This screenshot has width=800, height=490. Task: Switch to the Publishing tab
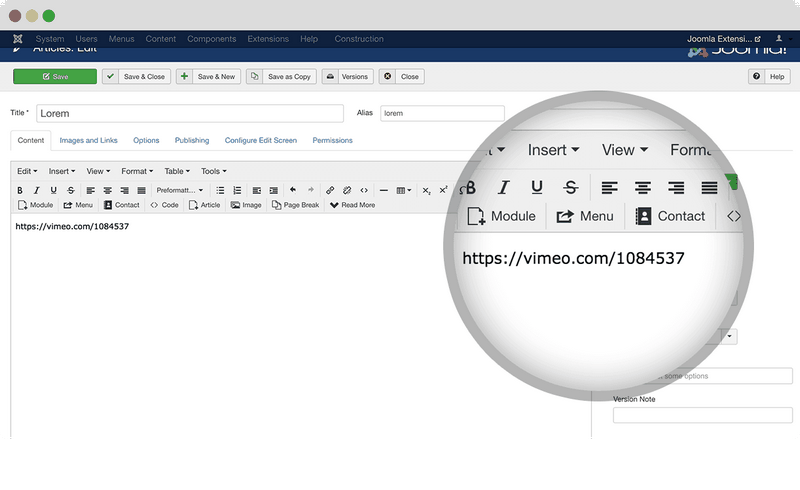(x=192, y=140)
